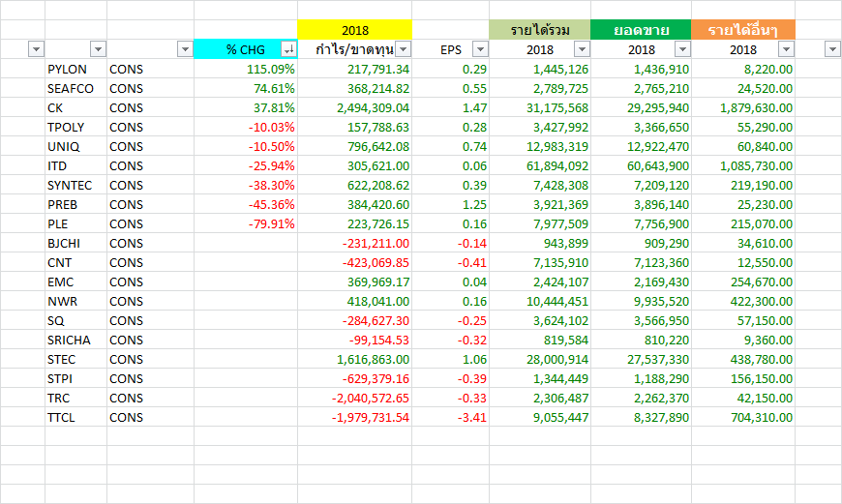Select the cyan % CHG header cell
Viewport: 842px width, 504px height.
tap(246, 49)
